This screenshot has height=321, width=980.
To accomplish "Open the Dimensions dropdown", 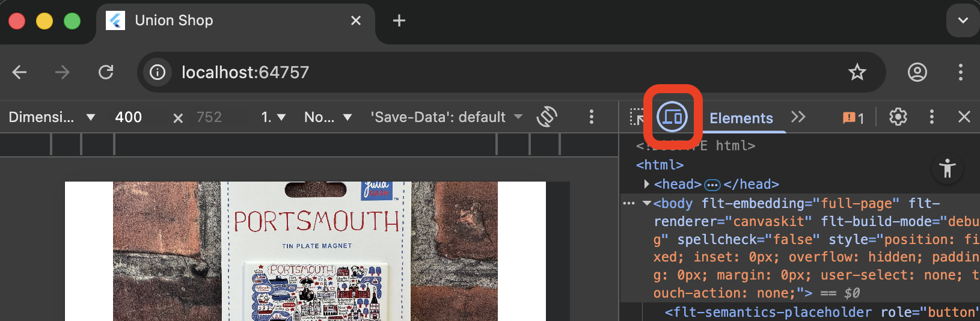I will click(x=52, y=117).
